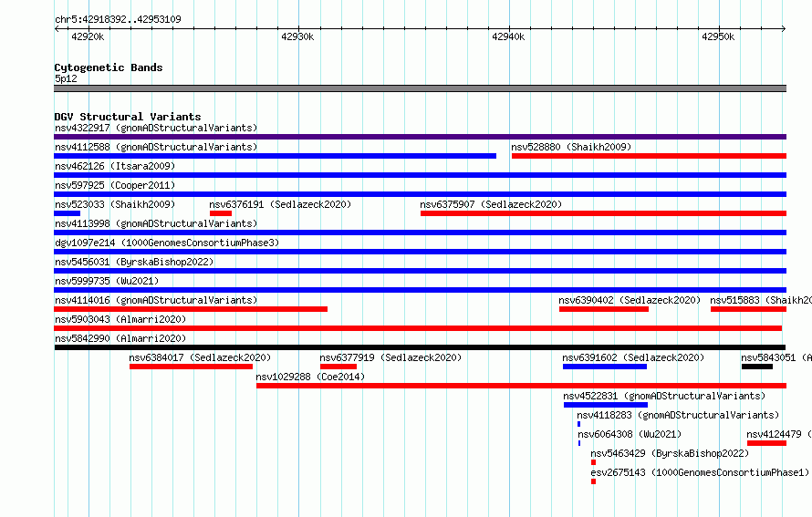Select the red nsv6384017 variant bar
Screen dimensions: 812x517
point(191,367)
